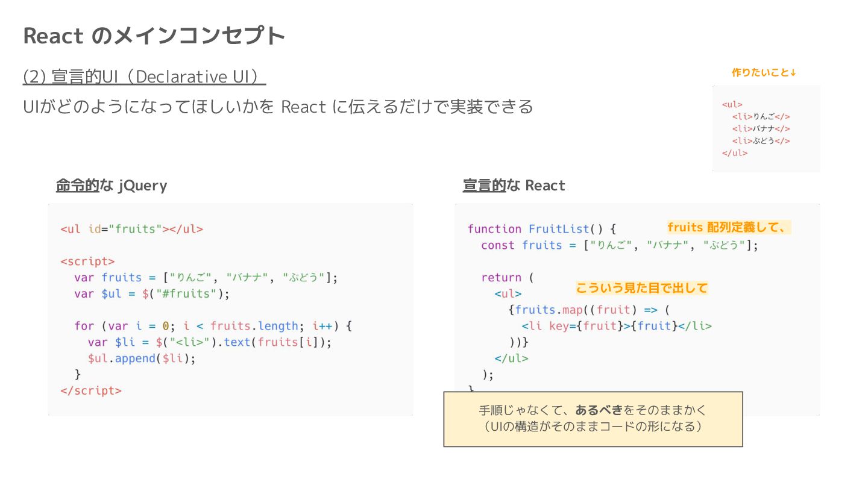This screenshot has width=868, height=488.
Task: Click the orange note 'こういう見た目で出して'
Action: [x=641, y=288]
